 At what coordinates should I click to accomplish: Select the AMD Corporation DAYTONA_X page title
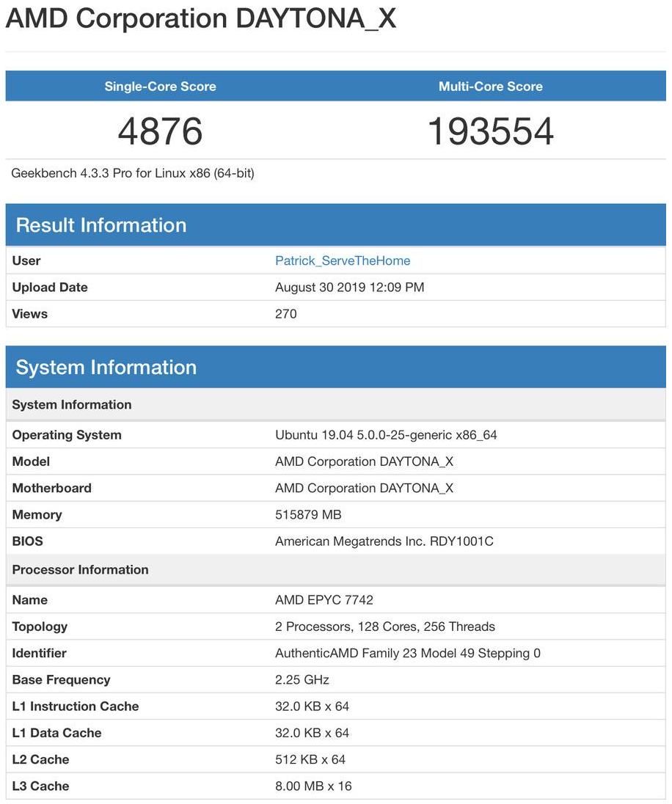click(200, 18)
